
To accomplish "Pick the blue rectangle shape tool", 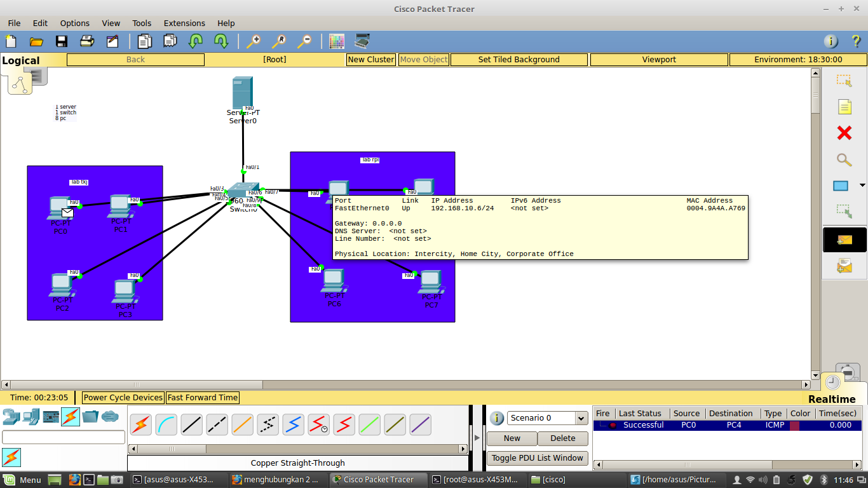I will point(841,186).
